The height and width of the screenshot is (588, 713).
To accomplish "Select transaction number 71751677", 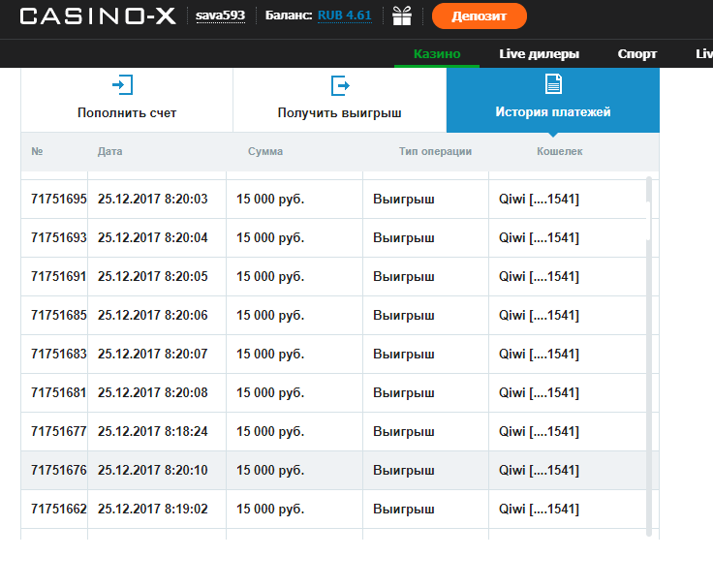I will [x=59, y=431].
